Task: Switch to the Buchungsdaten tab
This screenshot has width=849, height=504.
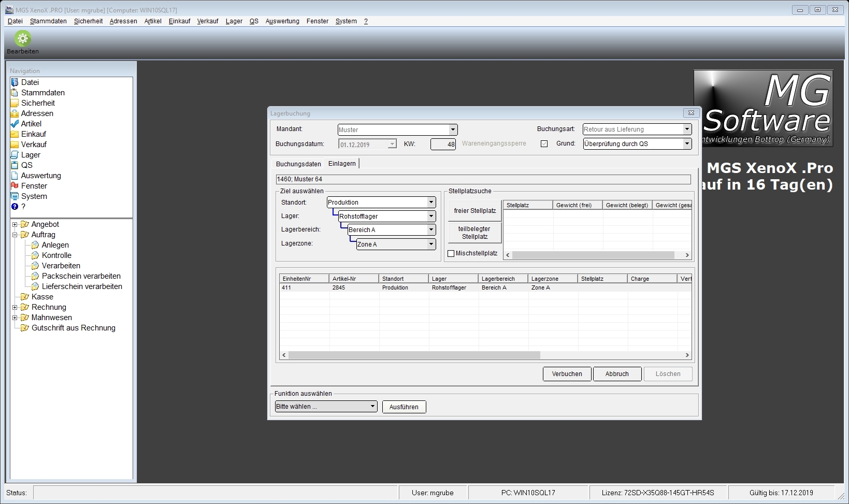Action: [298, 164]
